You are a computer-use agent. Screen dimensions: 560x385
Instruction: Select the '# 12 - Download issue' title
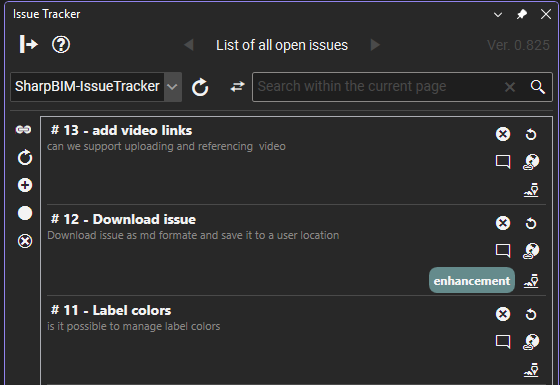click(x=123, y=219)
